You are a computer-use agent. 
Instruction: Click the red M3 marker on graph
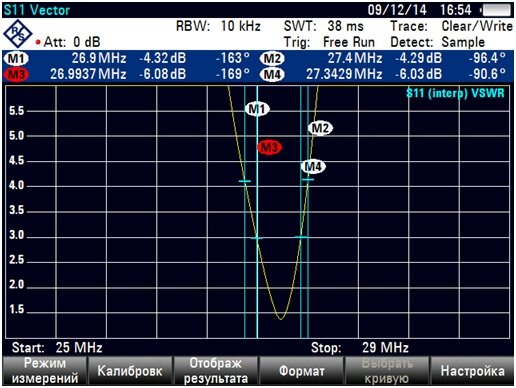point(270,147)
